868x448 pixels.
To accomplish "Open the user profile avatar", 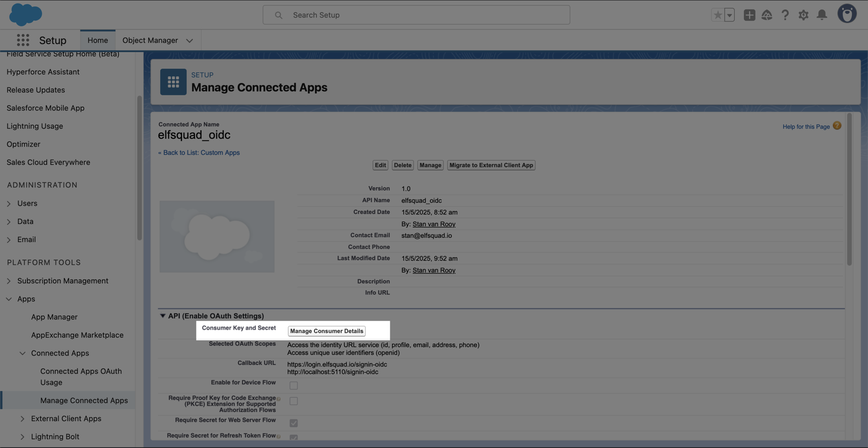I will [x=847, y=14].
